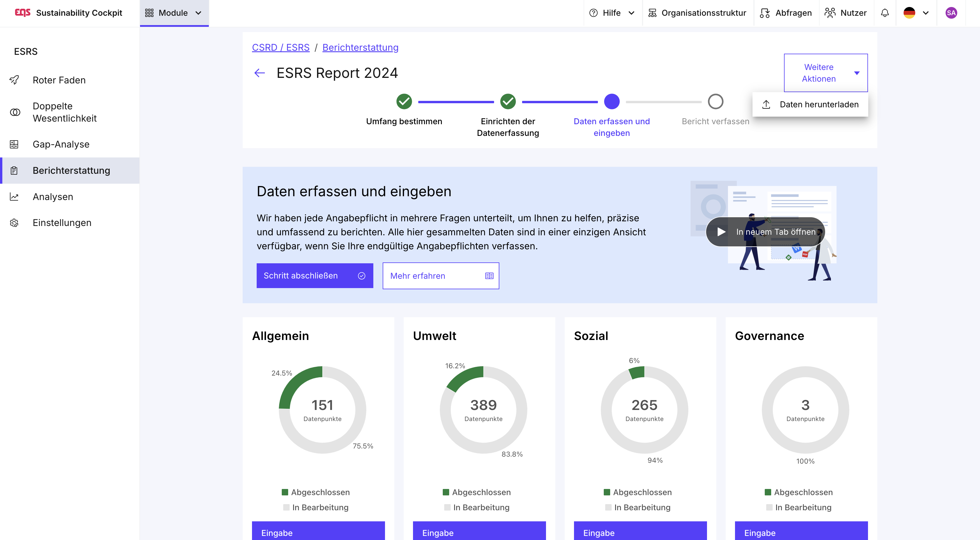Click Eingabe button in Governance card
Image resolution: width=980 pixels, height=540 pixels.
[801, 531]
